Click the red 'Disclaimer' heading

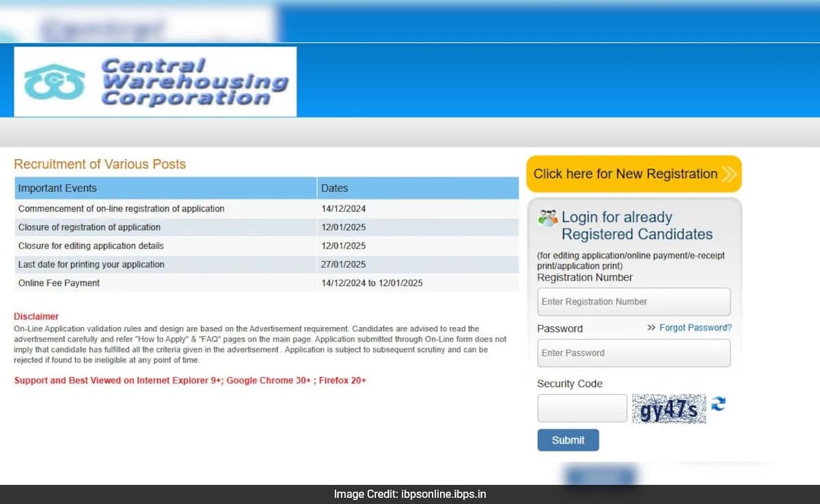(x=36, y=316)
